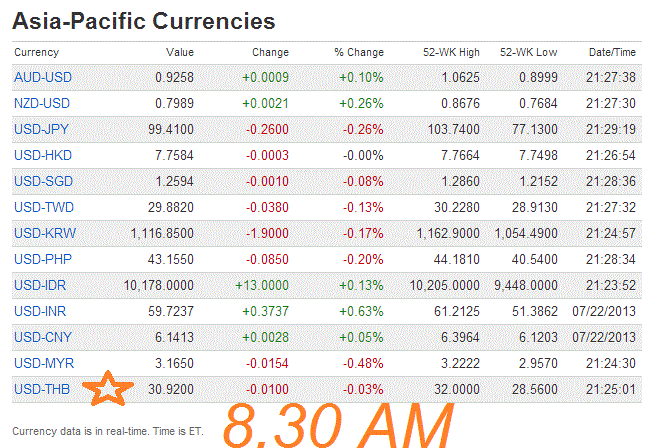This screenshot has width=658, height=448.
Task: Click the Date/Time column header
Action: point(613,52)
